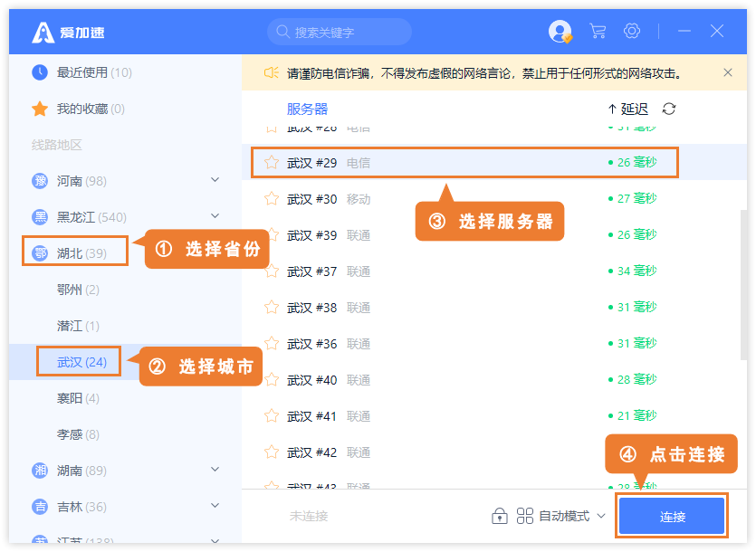
Task: Favorite the 武汉 #42 server star
Action: point(272,452)
